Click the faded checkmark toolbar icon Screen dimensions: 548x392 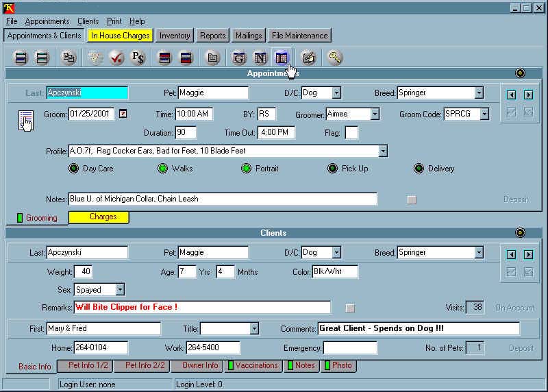pos(95,58)
